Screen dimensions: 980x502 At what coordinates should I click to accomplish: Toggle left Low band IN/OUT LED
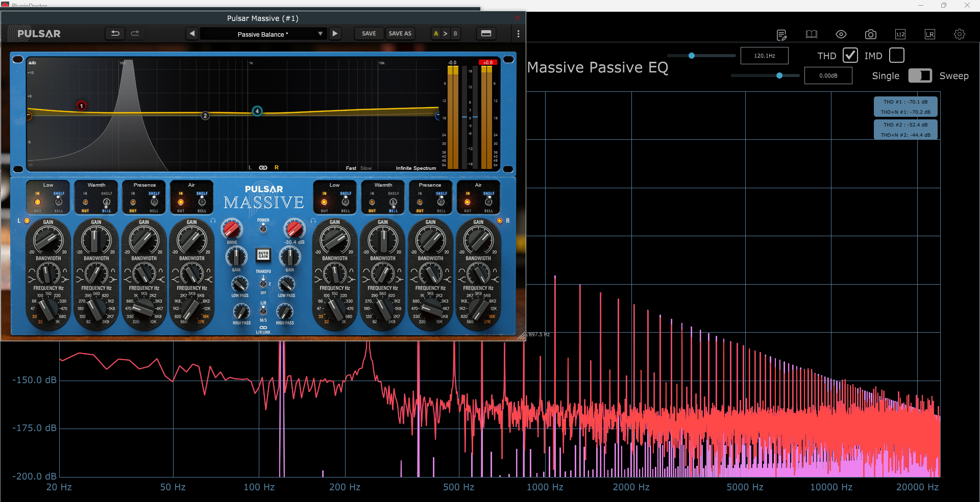37,202
